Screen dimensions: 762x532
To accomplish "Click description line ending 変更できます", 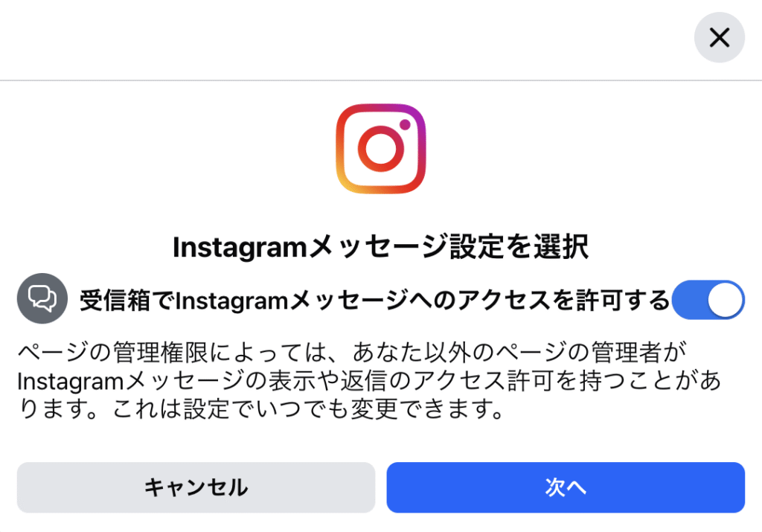I will [x=261, y=409].
